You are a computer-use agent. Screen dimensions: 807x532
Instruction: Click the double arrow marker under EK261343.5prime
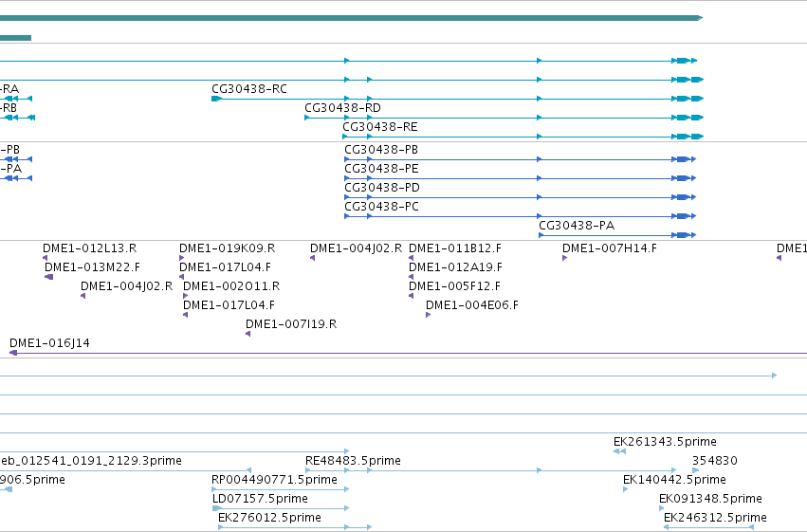coord(619,451)
